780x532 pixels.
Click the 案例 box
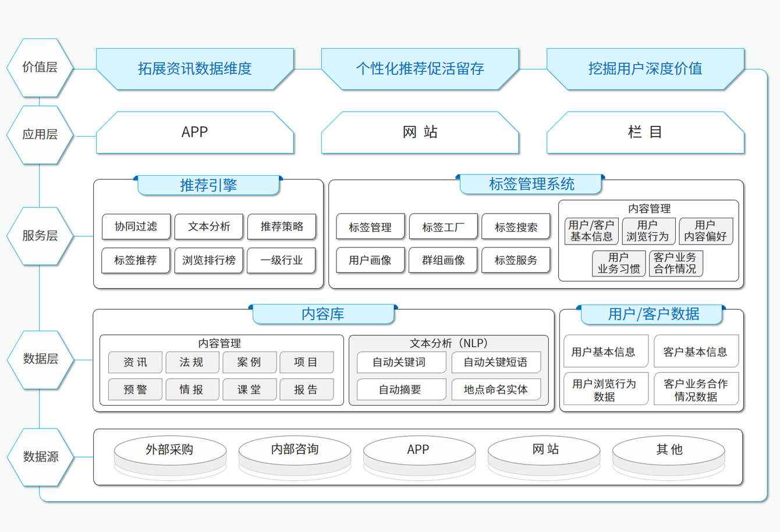click(x=249, y=362)
